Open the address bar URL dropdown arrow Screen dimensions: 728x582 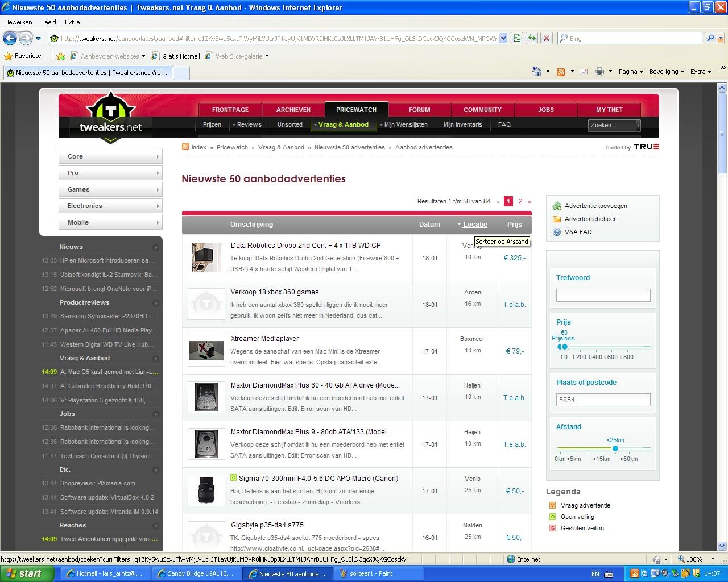(503, 39)
